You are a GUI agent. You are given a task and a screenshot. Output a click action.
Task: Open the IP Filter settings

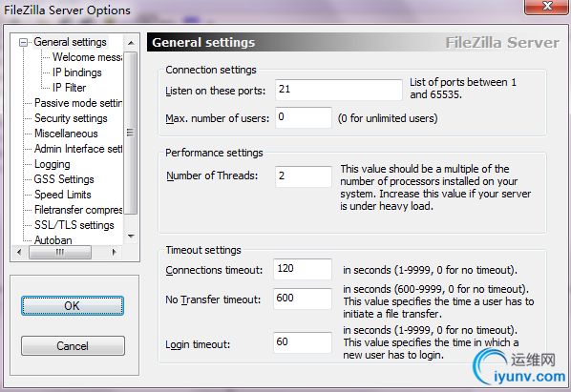click(69, 88)
